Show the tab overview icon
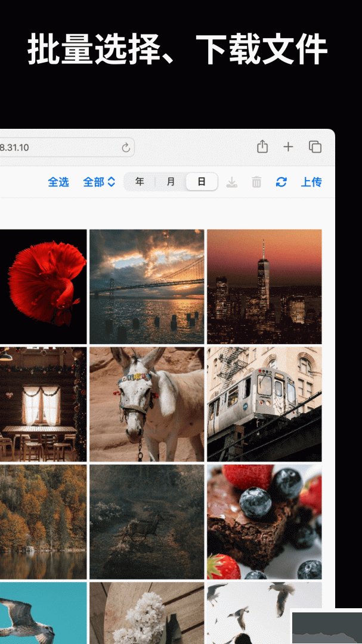 click(315, 147)
